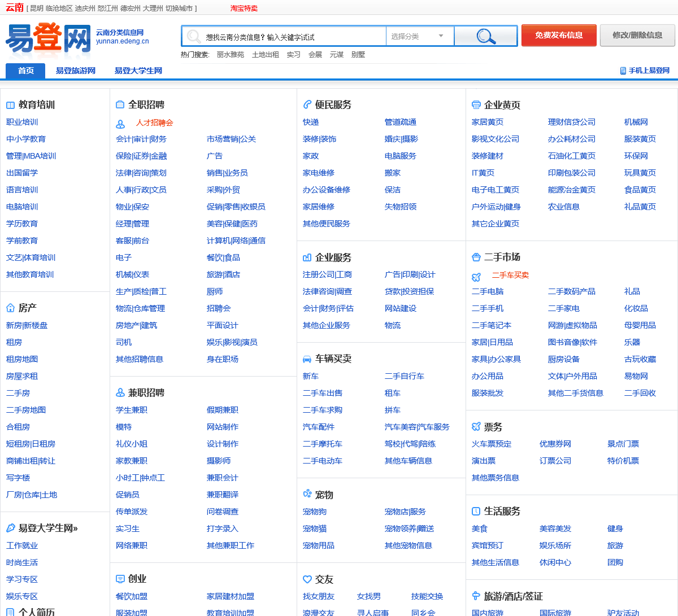Click the 易登大学生网 pencil icon

tap(10, 528)
